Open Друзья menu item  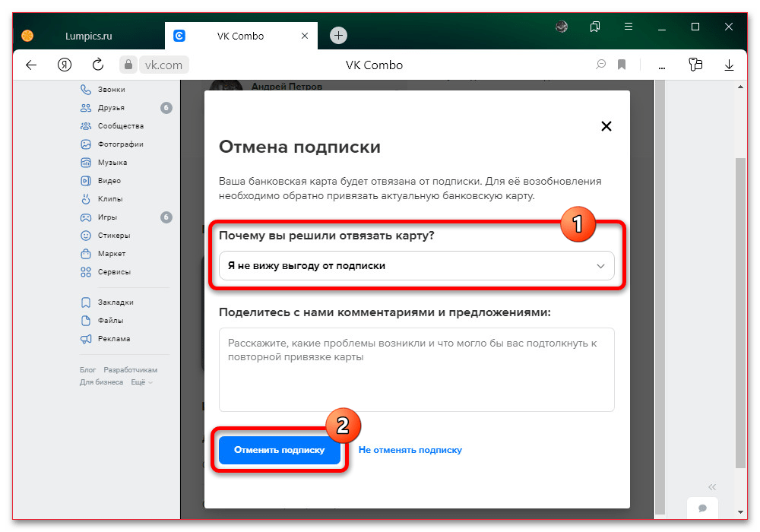tap(111, 108)
